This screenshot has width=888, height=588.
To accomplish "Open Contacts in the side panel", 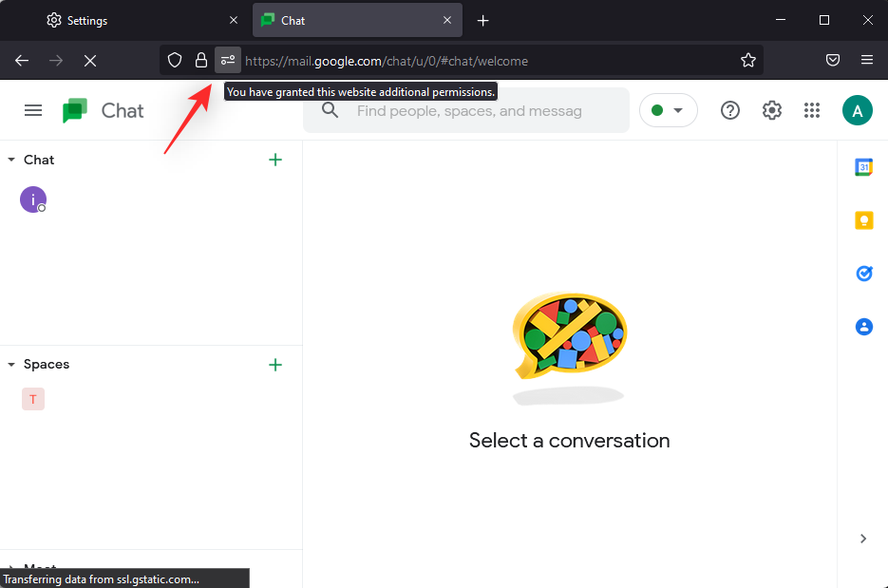I will pos(863,327).
